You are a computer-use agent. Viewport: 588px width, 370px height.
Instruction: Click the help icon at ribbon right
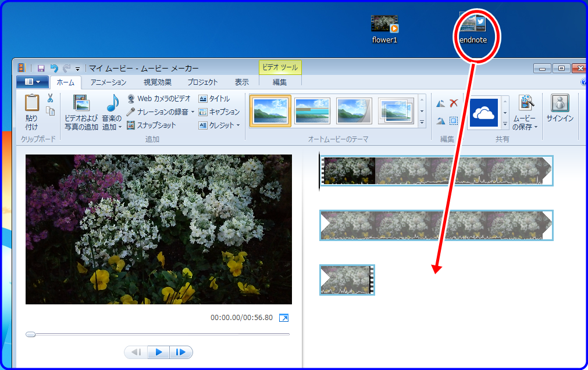pos(584,82)
